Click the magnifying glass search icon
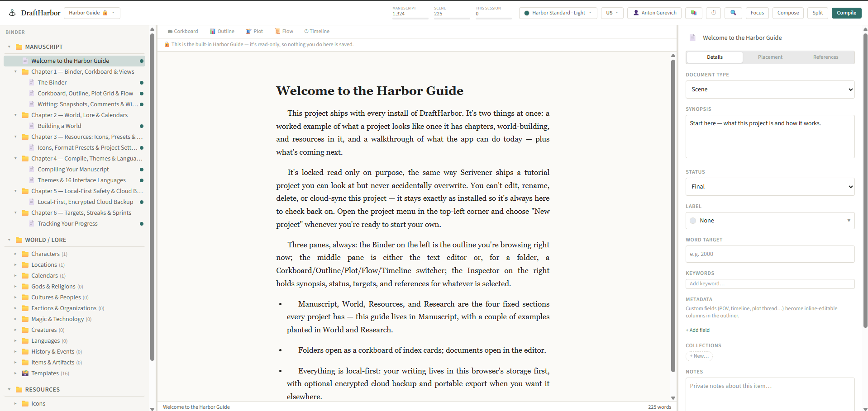 (733, 13)
